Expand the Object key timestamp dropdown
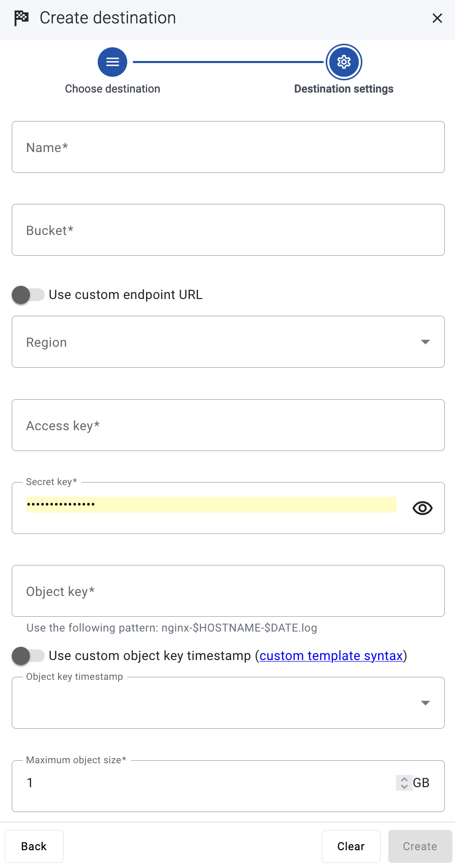The image size is (455, 868). (228, 703)
